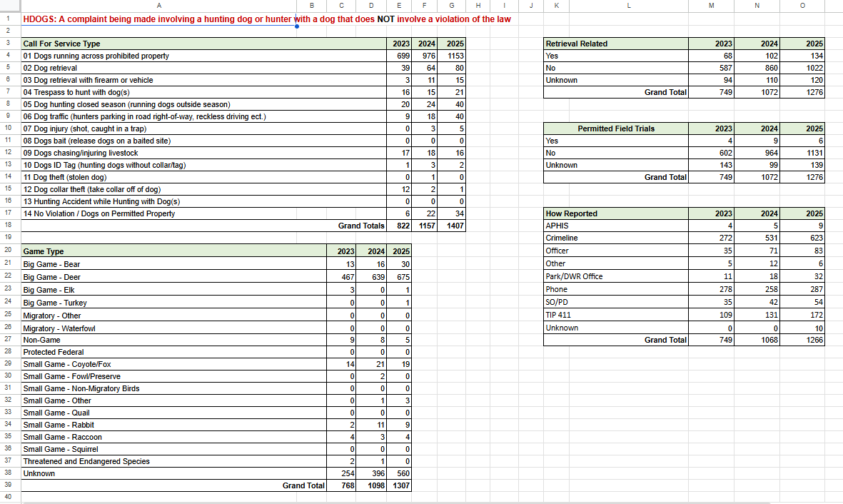Click "09 Dogs chasing/injuring livestock" cell
The height and width of the screenshot is (504, 843).
[80, 153]
